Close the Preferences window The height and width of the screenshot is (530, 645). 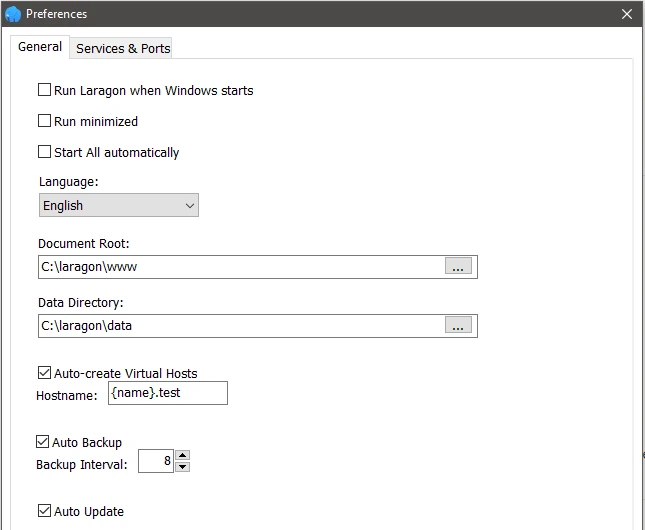pos(626,14)
